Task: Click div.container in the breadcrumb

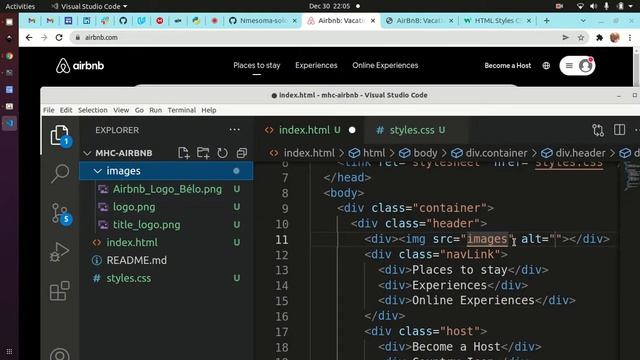Action: pyautogui.click(x=496, y=153)
